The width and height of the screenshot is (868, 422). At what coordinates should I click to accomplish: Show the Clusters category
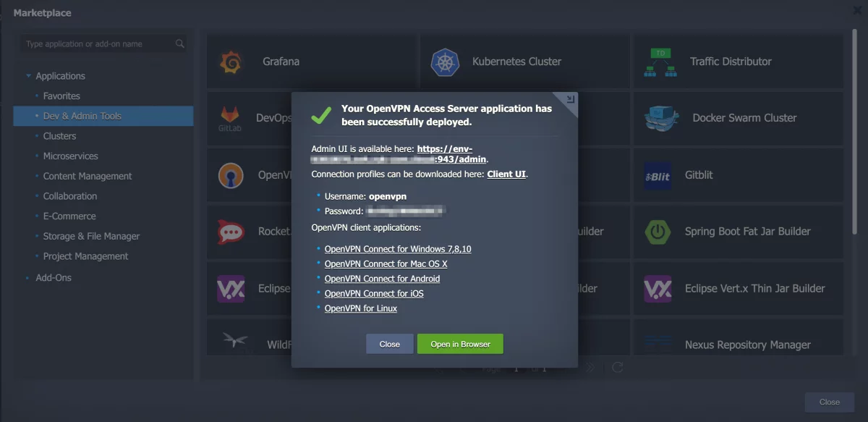(x=59, y=136)
